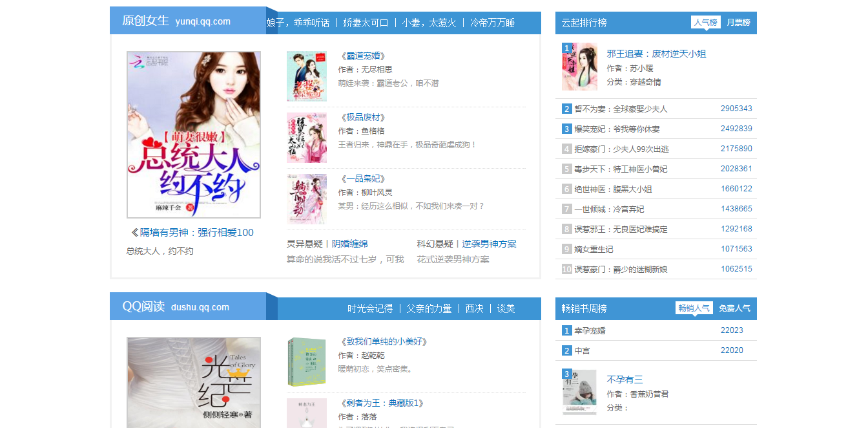868x428 pixels.
Task: Open 隔墙有男神：强行相爱100 link
Action: [x=197, y=233]
